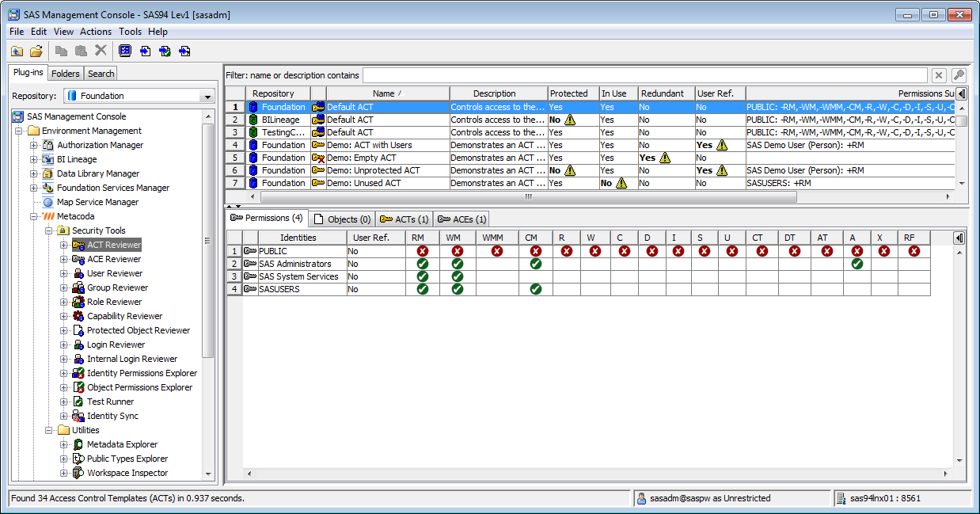
Task: Click the Identity Permissions Explorer icon
Action: click(x=78, y=373)
